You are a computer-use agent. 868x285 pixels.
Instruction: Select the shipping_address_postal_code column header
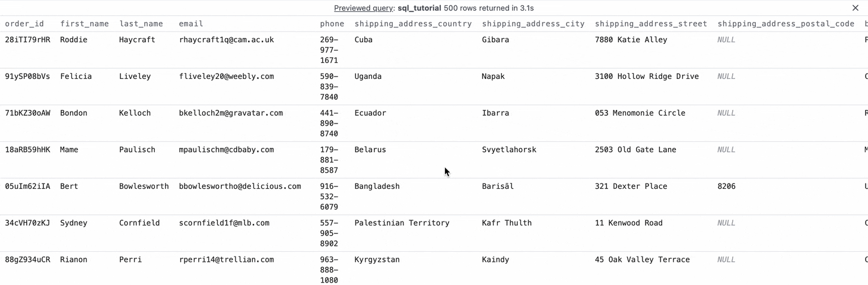pyautogui.click(x=786, y=24)
